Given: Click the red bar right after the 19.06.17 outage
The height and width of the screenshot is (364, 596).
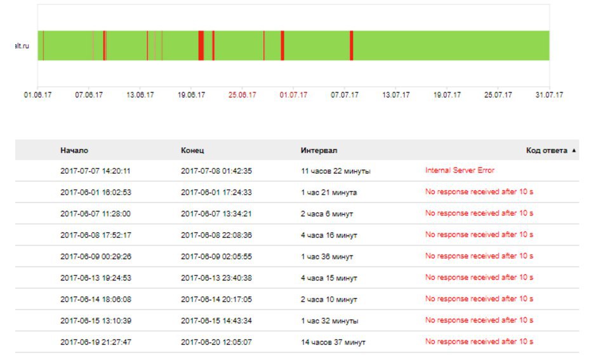Looking at the screenshot, I should click(x=213, y=46).
